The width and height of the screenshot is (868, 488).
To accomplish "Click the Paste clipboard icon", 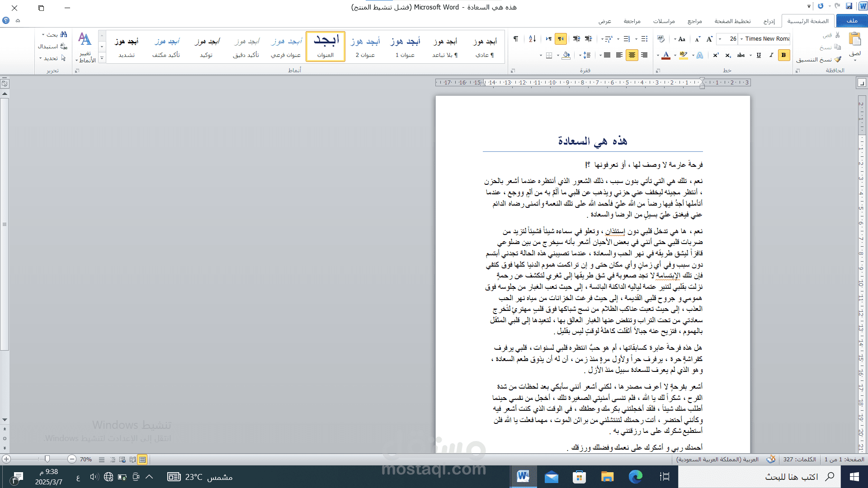I will 854,40.
